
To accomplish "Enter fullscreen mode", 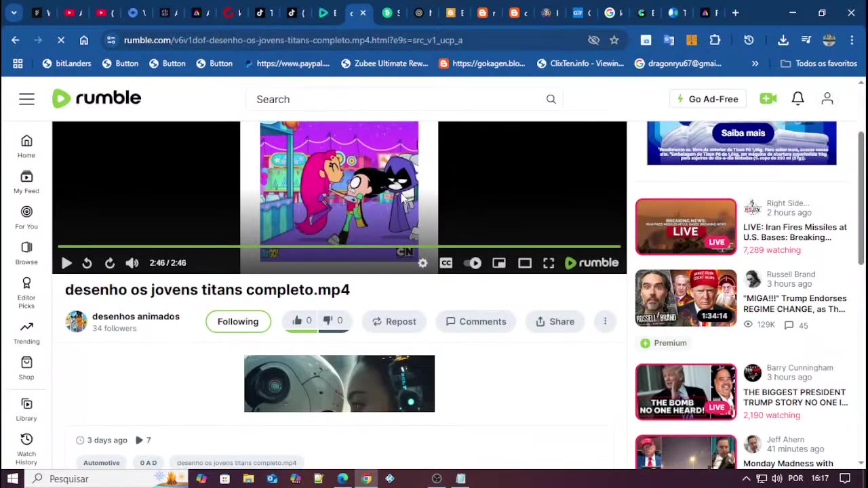I will [x=549, y=263].
